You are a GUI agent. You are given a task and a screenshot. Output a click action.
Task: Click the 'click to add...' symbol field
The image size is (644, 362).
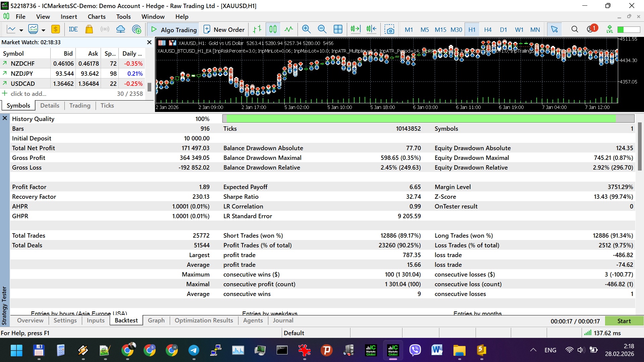[29, 94]
